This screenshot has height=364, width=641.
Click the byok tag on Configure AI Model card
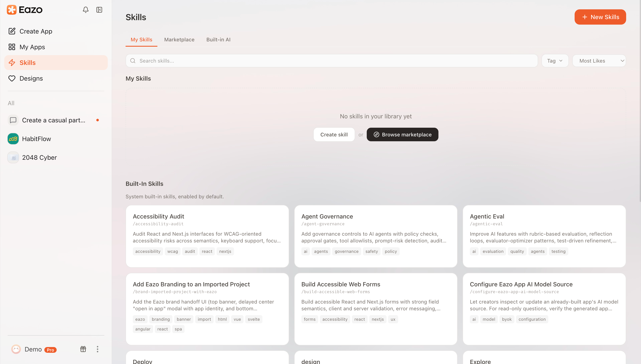point(507,319)
